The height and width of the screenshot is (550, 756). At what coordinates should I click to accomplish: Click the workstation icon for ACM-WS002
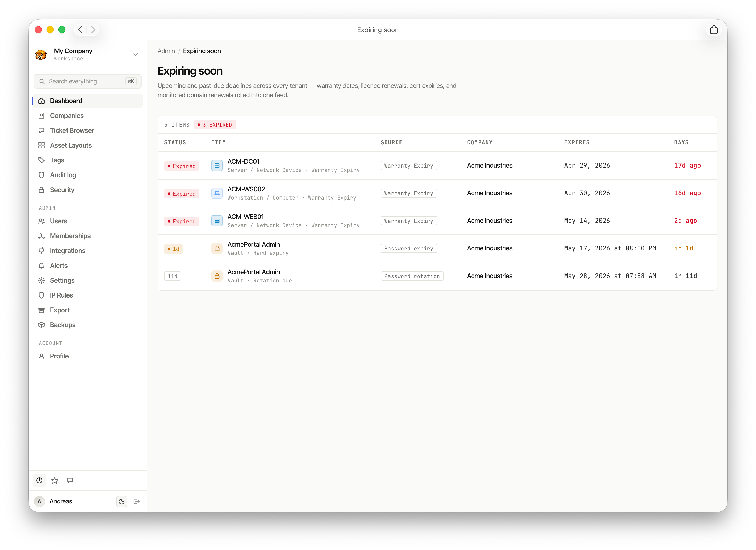[x=217, y=193]
